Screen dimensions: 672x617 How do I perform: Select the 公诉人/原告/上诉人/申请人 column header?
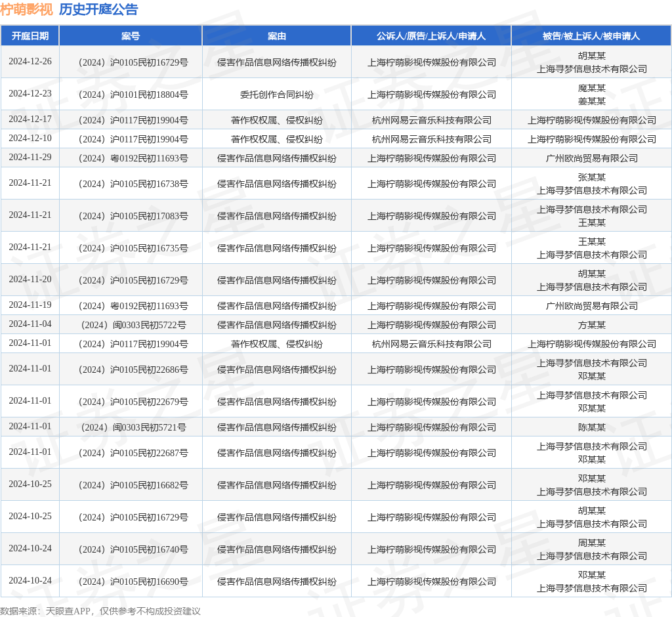click(431, 36)
